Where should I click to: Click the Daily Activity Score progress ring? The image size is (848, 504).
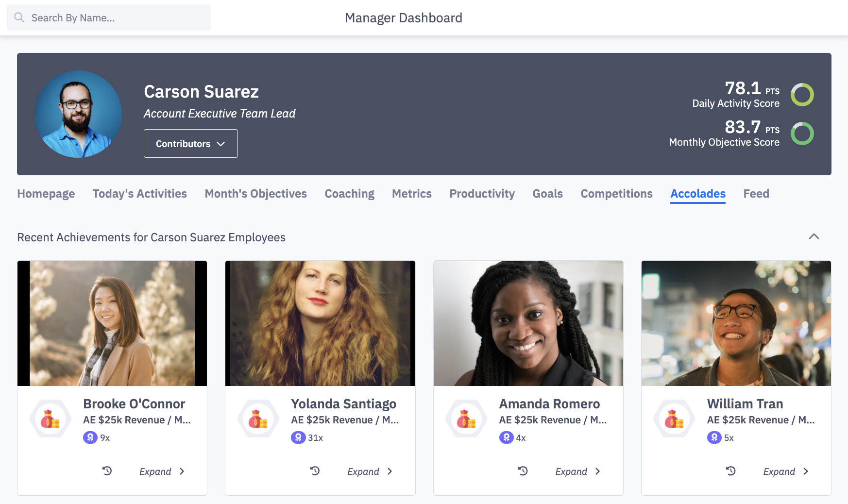pos(802,95)
